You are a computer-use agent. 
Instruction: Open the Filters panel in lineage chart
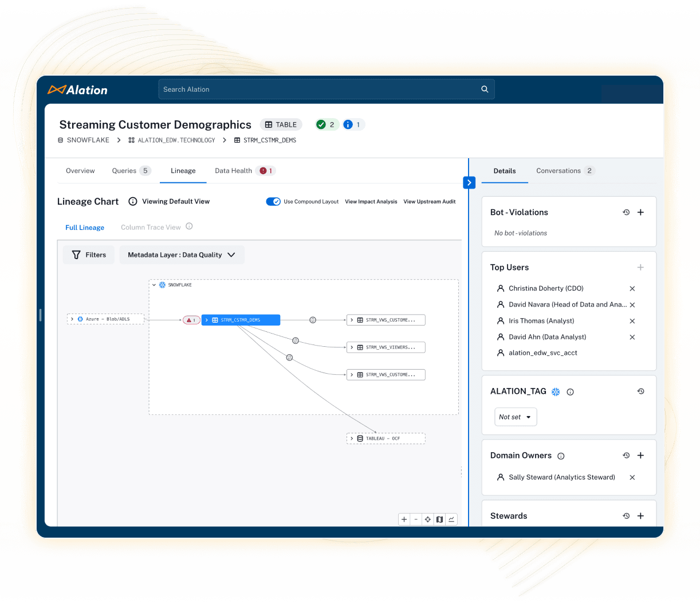[x=88, y=254]
